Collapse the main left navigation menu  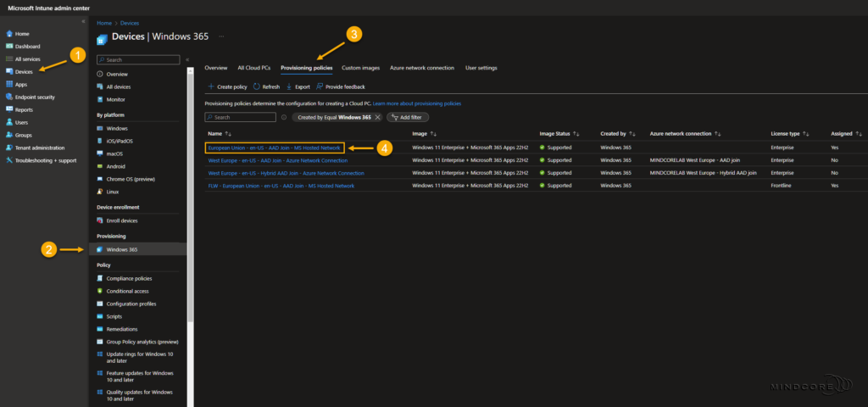pyautogui.click(x=84, y=21)
